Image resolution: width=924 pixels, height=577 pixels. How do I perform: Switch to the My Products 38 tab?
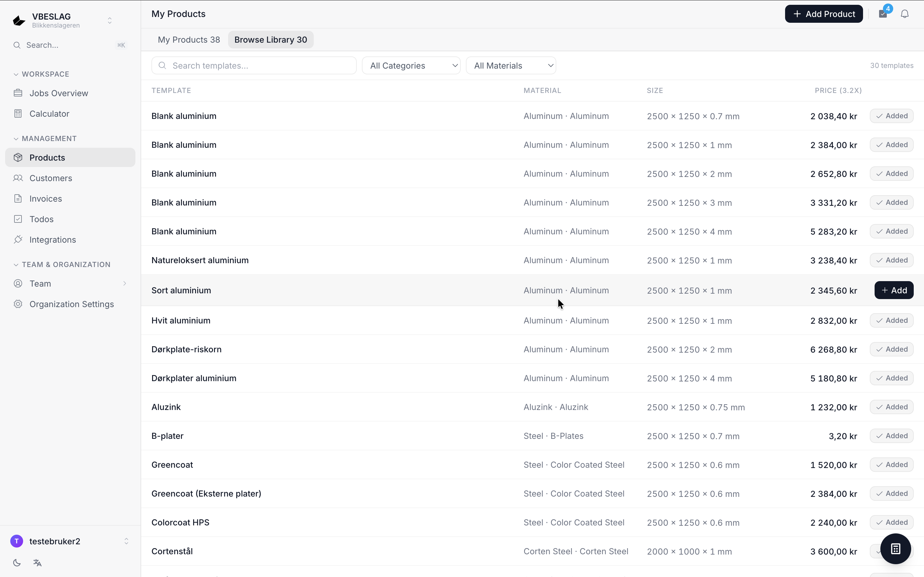189,40
